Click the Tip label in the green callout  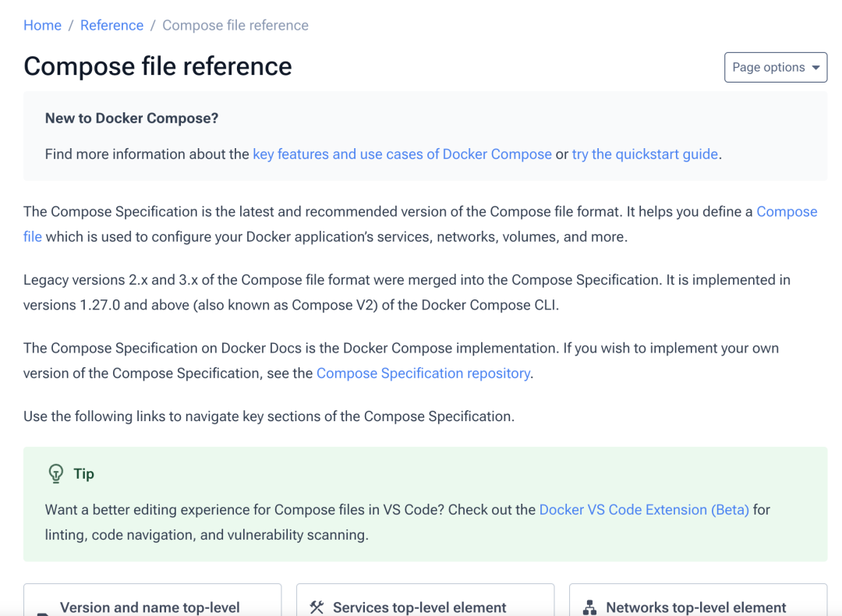click(83, 473)
